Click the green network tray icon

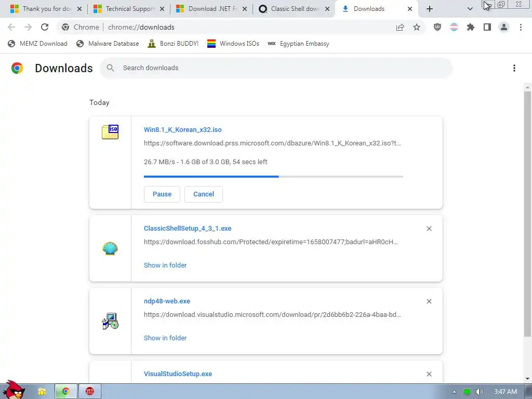[x=467, y=392]
